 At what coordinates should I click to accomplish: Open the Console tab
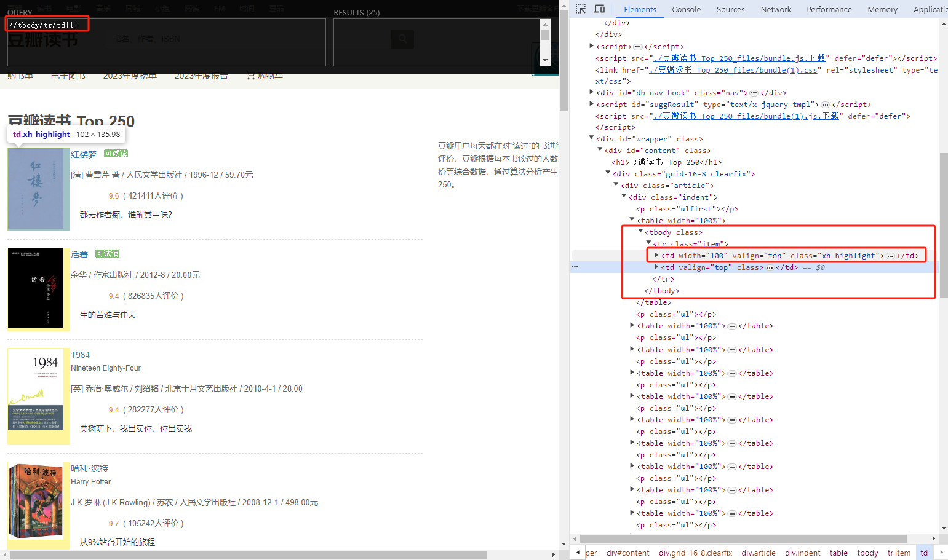(687, 9)
